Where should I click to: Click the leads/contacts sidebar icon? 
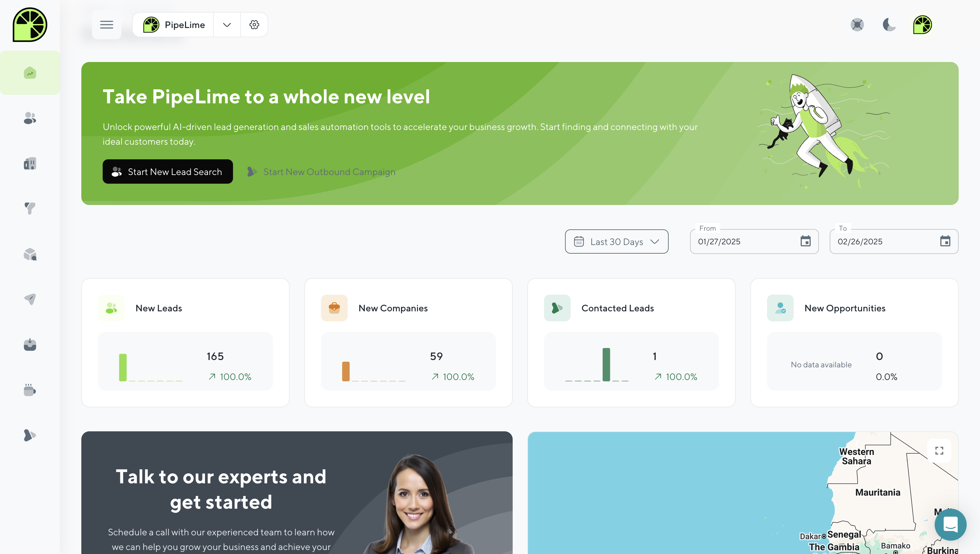pyautogui.click(x=30, y=118)
